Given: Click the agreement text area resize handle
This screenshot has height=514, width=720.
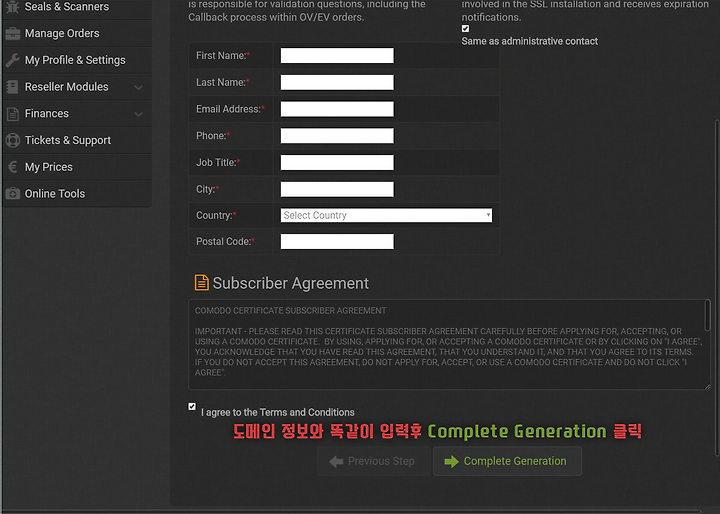Looking at the screenshot, I should pyautogui.click(x=707, y=386).
